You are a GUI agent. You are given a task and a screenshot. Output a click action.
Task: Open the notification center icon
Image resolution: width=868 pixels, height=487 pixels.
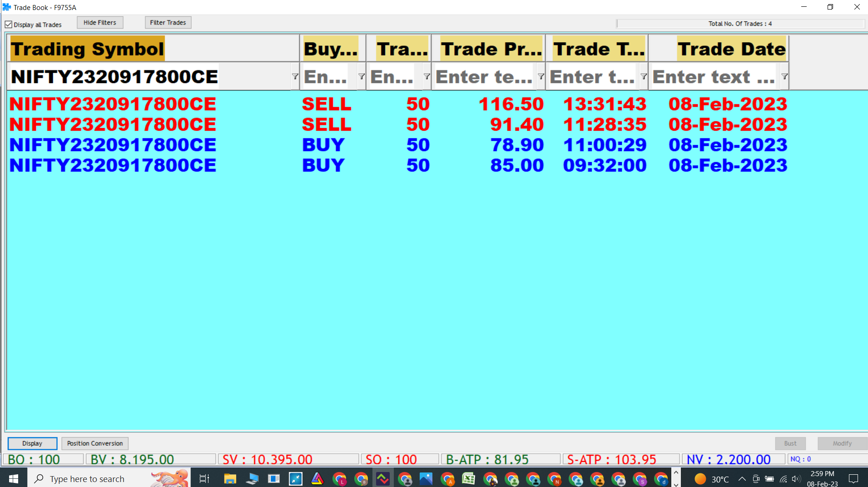tap(853, 479)
